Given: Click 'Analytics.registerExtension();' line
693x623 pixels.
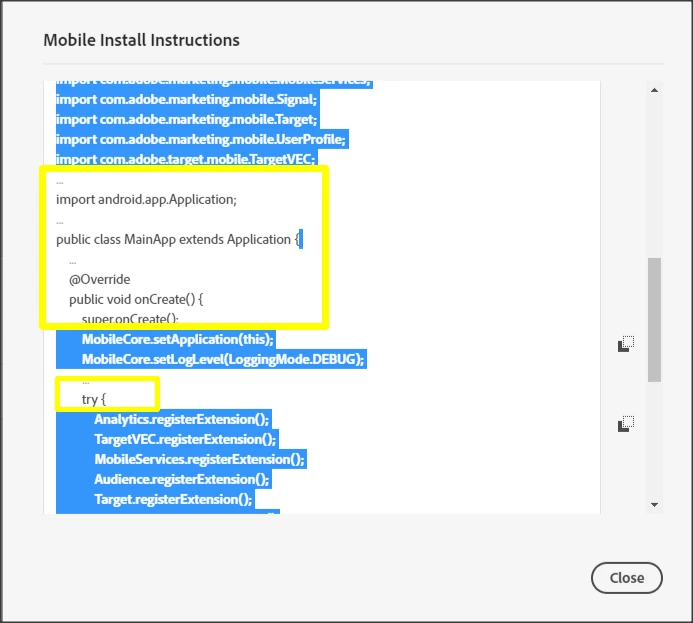Looking at the screenshot, I should (182, 419).
